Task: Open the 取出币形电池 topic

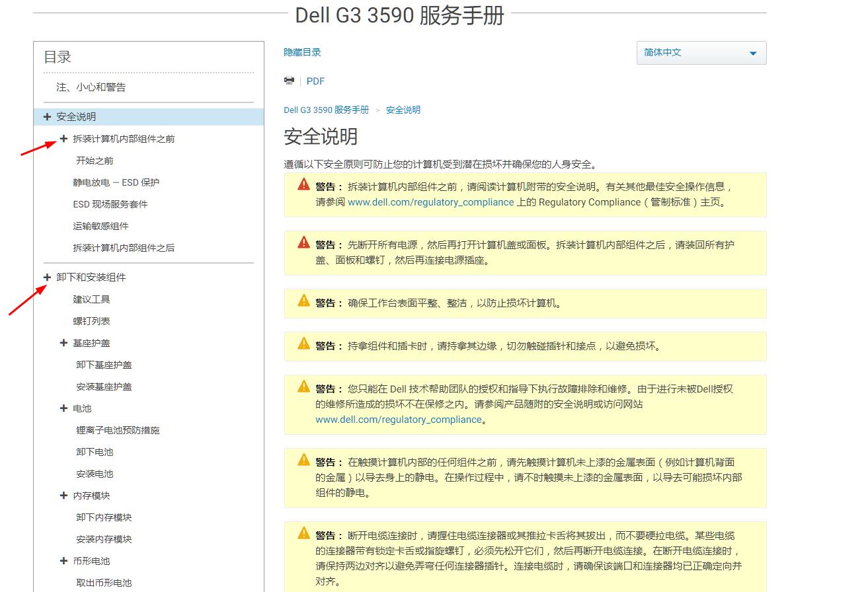Action: pos(106,583)
